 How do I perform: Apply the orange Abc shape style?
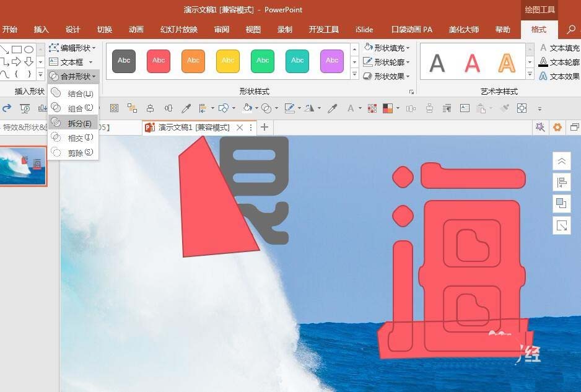[x=193, y=61]
